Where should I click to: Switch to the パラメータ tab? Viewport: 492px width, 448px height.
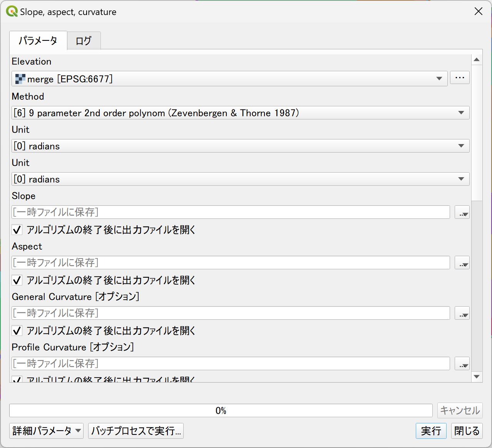tap(38, 40)
